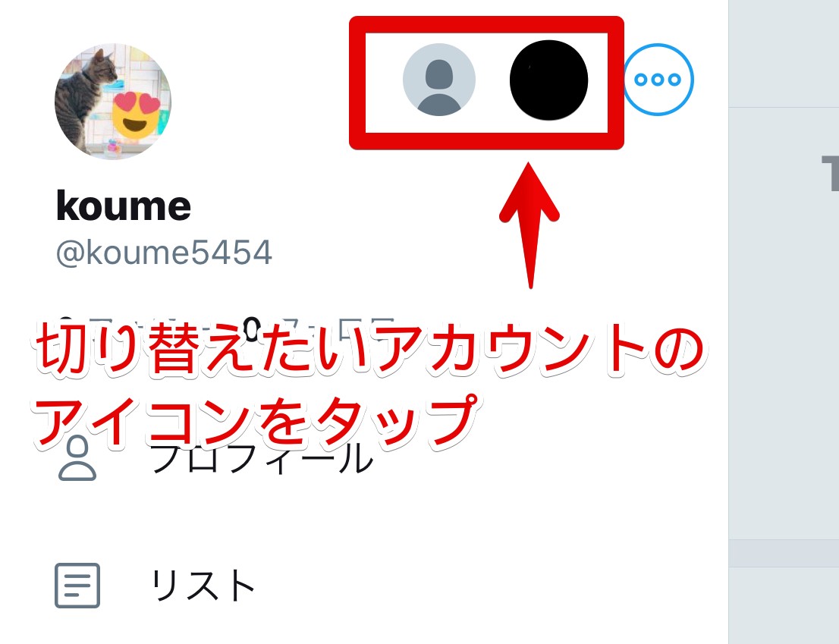This screenshot has width=839, height=644.
Task: Open the プロフィール menu item
Action: tap(262, 459)
